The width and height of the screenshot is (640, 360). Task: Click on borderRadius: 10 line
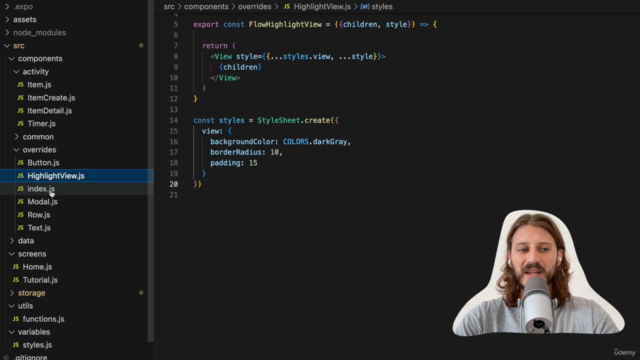tap(246, 152)
